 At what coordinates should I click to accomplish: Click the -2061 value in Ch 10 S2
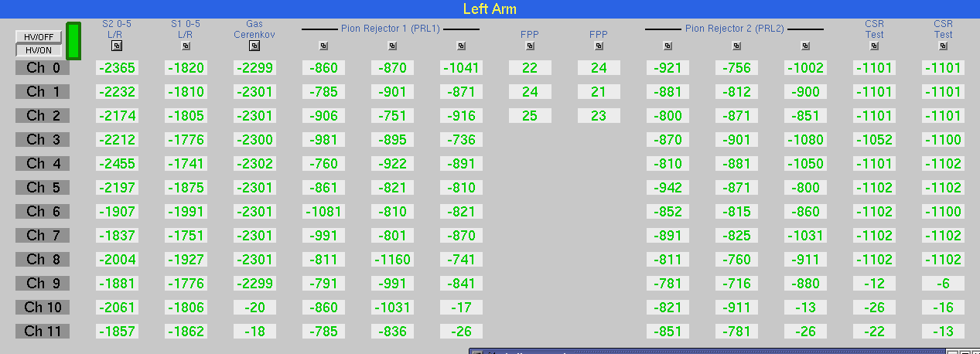pyautogui.click(x=118, y=308)
